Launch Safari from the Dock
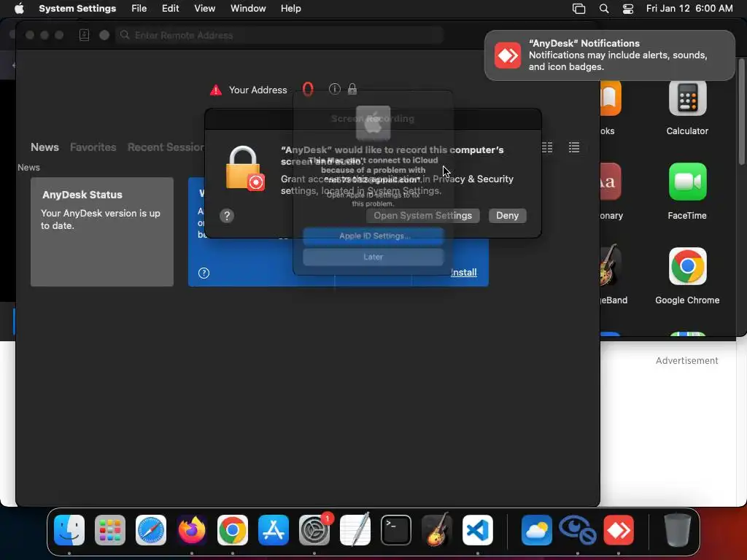The height and width of the screenshot is (560, 747). pyautogui.click(x=151, y=530)
